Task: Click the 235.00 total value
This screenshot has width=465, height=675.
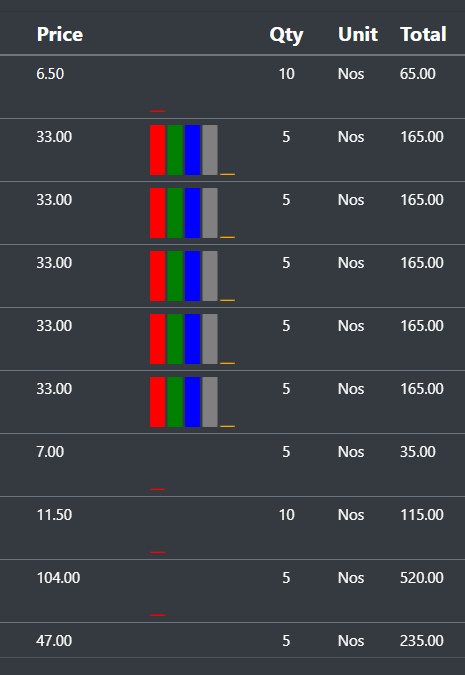Action: 422,641
